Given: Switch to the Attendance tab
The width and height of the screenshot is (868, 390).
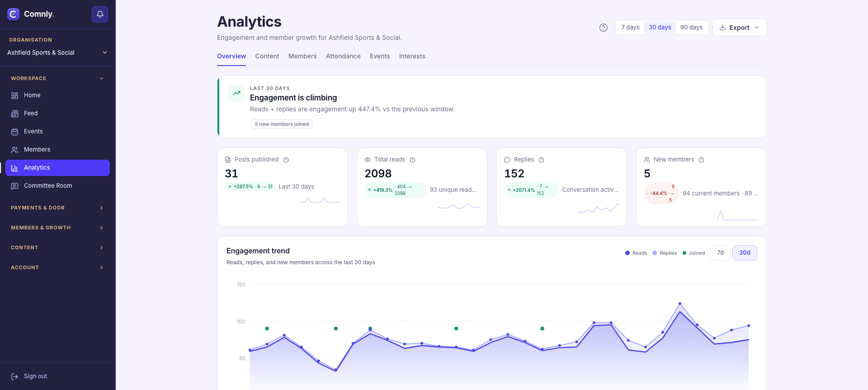Looking at the screenshot, I should (343, 56).
